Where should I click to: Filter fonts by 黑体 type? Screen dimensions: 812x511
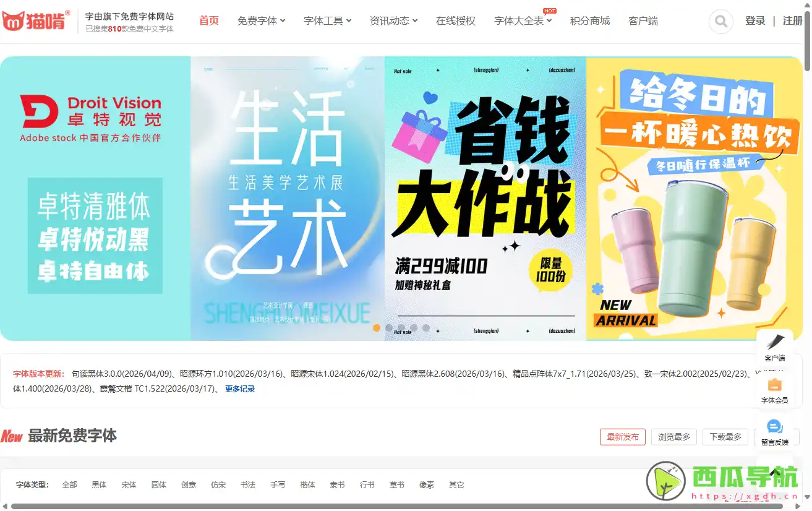98,485
